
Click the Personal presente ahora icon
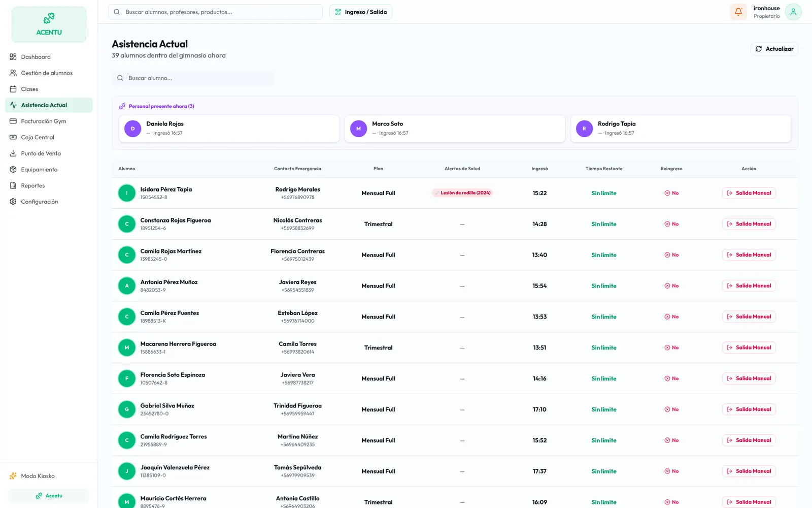click(x=122, y=106)
